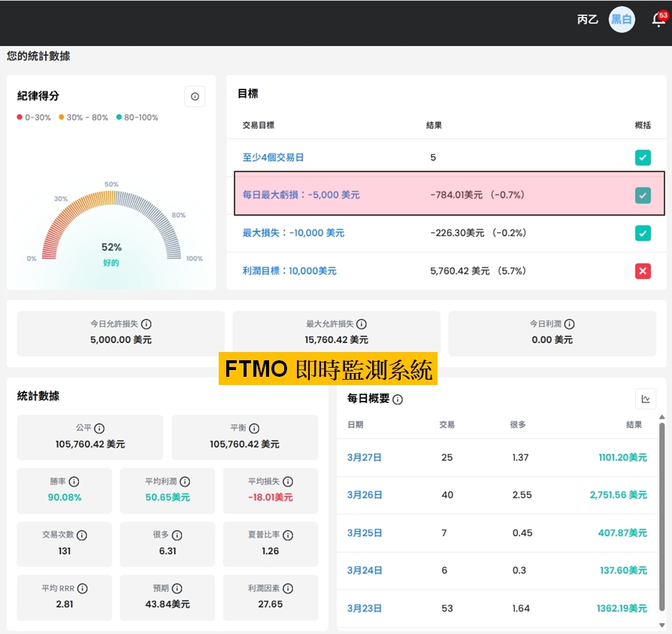672x634 pixels.
Task: Click green check for 最大損失 row
Action: [643, 233]
